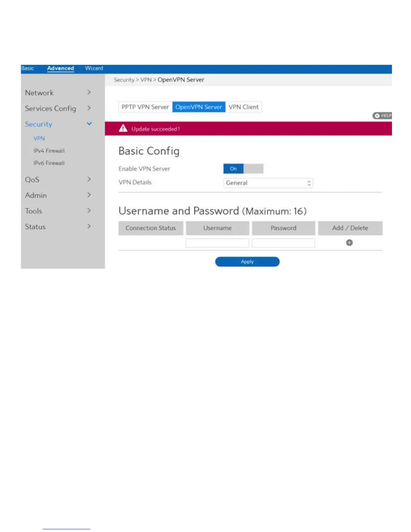Image resolution: width=411 pixels, height=532 pixels.
Task: Switch to the VPN Client tab
Action: (243, 107)
